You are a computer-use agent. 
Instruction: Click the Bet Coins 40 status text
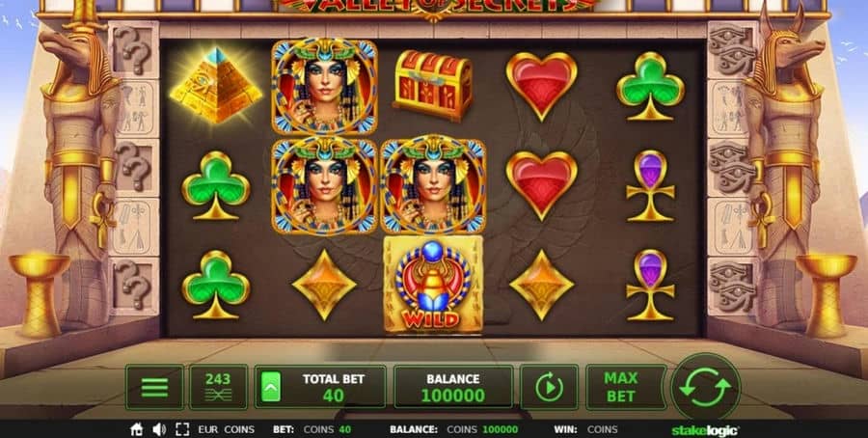click(x=312, y=429)
